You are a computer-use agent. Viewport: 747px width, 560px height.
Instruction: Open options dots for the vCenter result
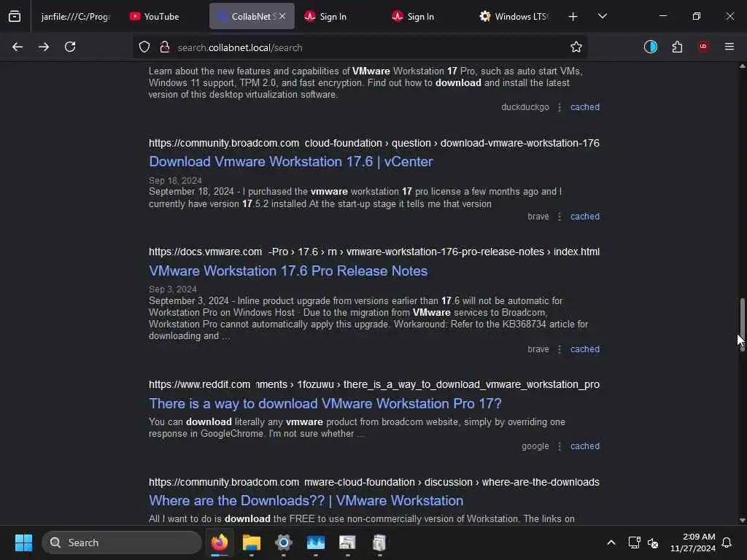click(x=560, y=217)
